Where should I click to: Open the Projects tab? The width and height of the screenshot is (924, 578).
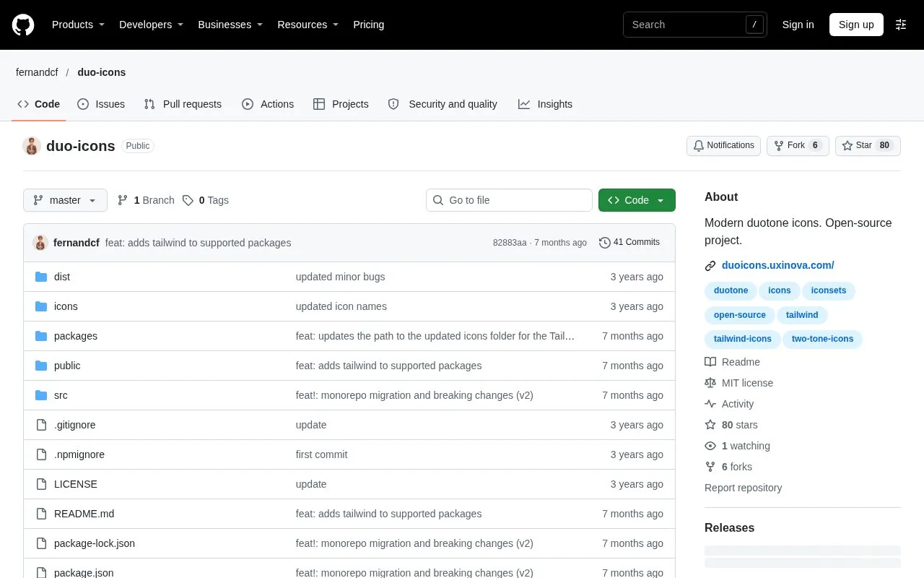coord(341,104)
